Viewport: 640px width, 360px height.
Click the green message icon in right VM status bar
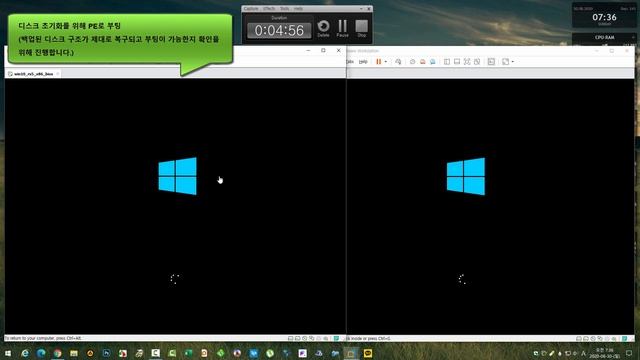(x=624, y=338)
